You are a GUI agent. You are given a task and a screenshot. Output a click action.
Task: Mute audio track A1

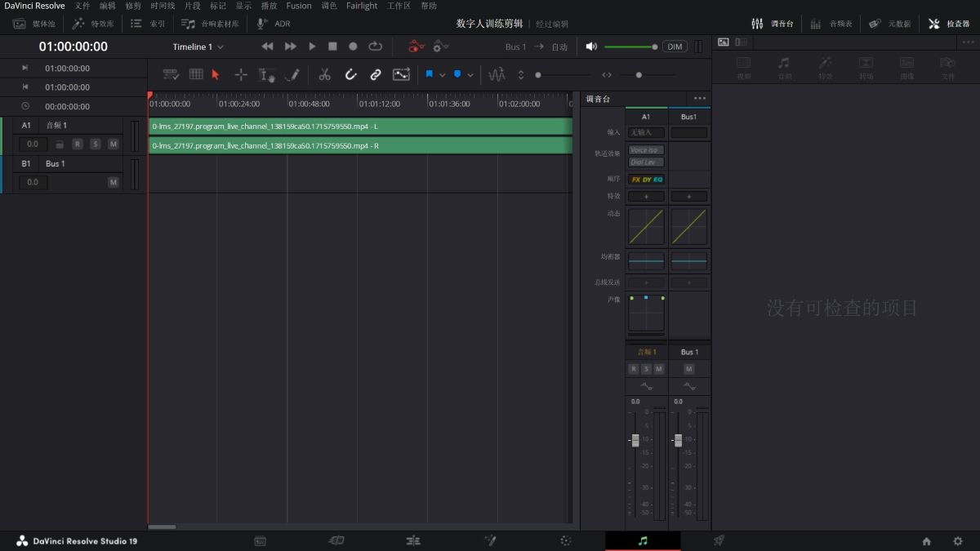[114, 144]
